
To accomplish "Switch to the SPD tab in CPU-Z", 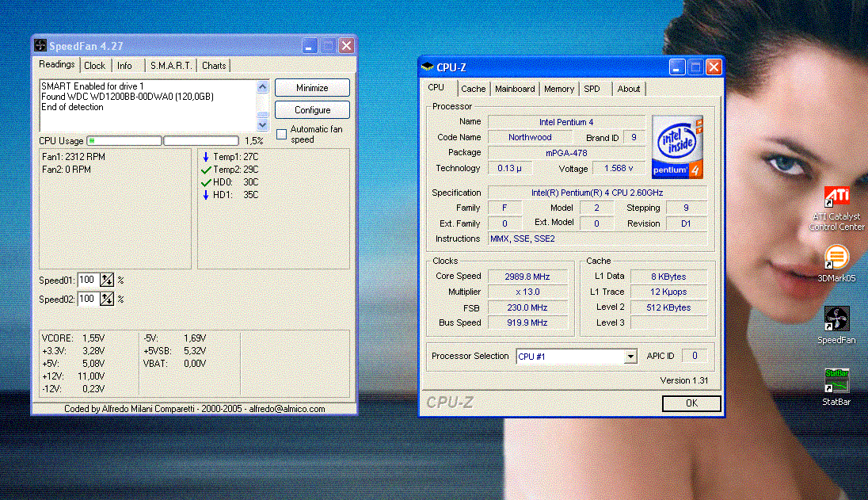I will [x=592, y=89].
